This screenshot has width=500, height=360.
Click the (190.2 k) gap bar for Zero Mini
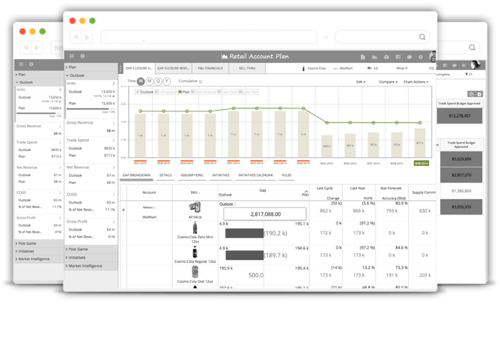click(x=244, y=233)
